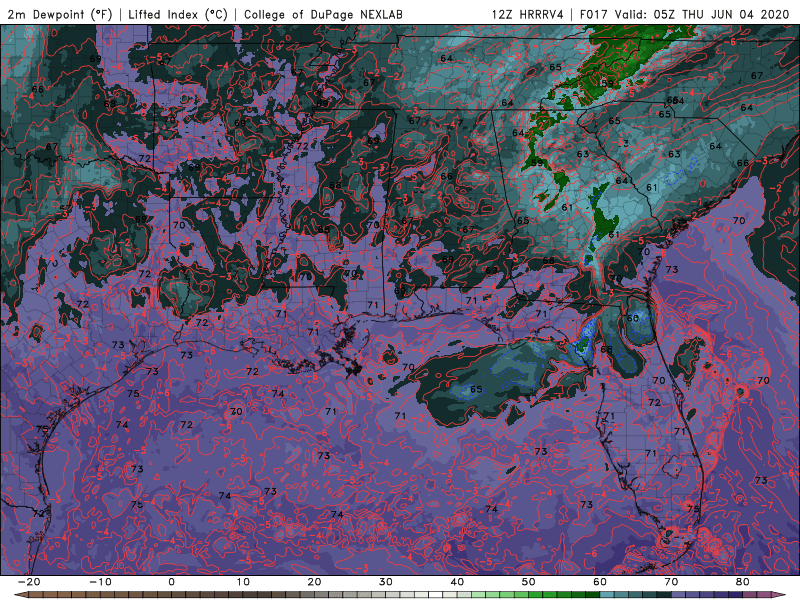Click the 'F017' forecast hour text
The height and width of the screenshot is (600, 800).
coord(593,14)
